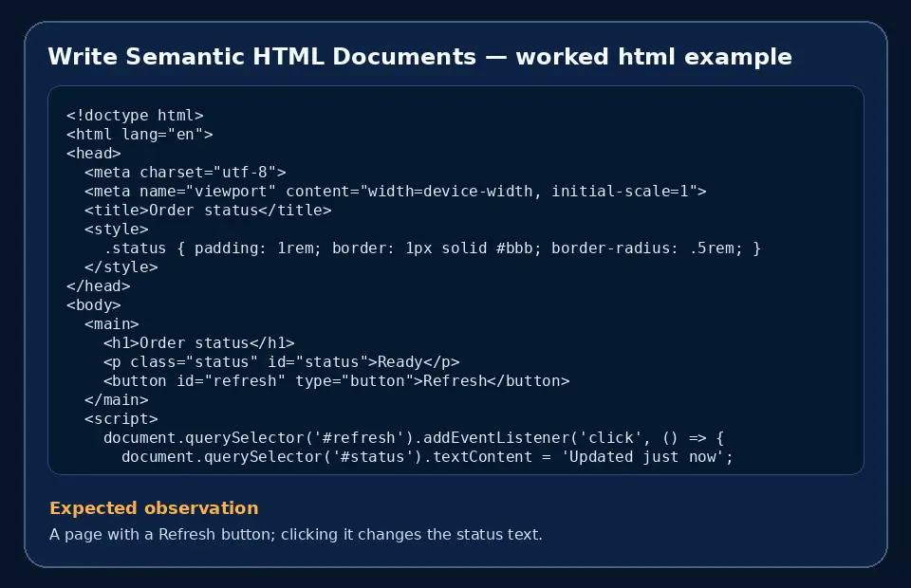This screenshot has height=588, width=911.
Task: Click the closing '</head>' tag line
Action: [x=98, y=286]
